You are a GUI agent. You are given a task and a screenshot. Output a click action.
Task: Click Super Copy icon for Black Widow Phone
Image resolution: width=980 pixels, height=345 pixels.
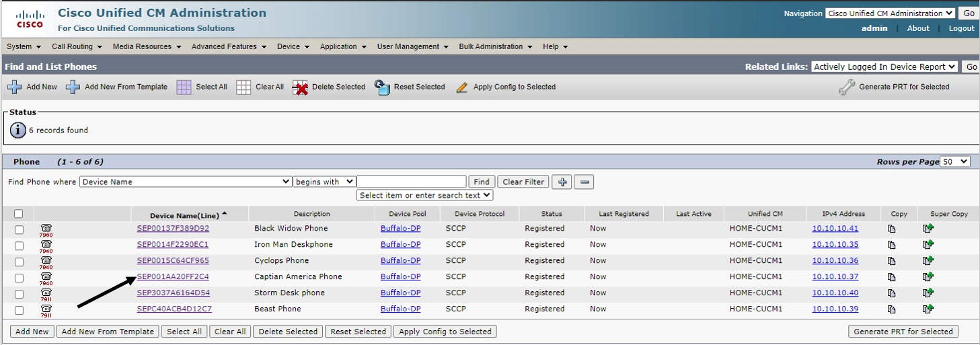click(x=928, y=229)
